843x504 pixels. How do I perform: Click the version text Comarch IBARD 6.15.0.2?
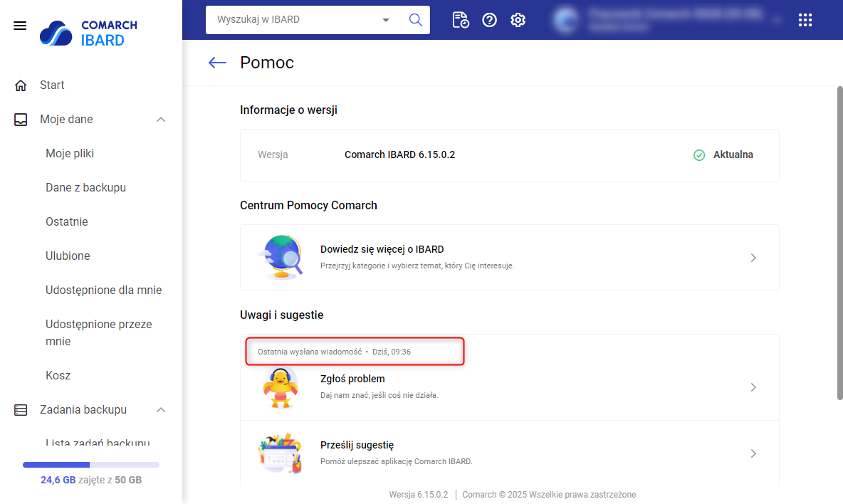coord(399,154)
